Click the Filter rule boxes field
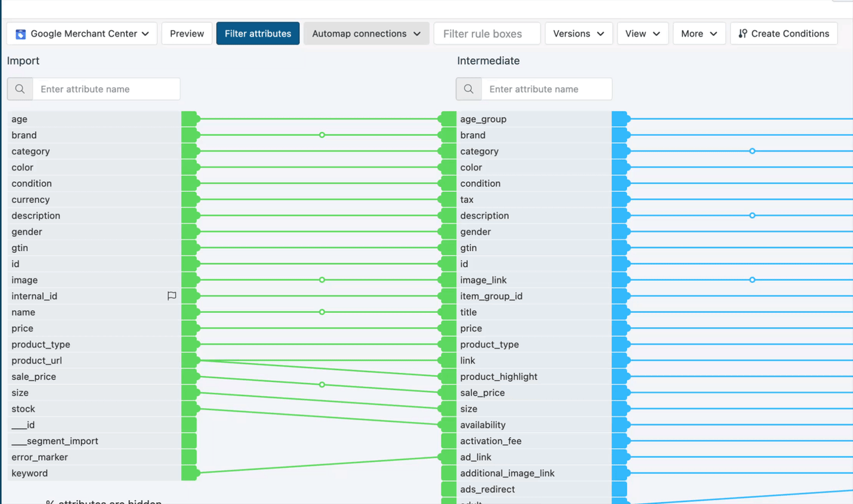Image resolution: width=853 pixels, height=504 pixels. click(x=487, y=34)
